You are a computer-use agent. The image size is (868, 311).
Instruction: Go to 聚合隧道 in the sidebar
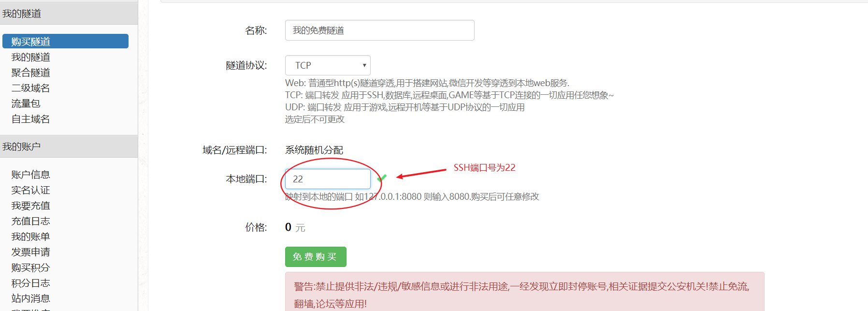(x=31, y=73)
